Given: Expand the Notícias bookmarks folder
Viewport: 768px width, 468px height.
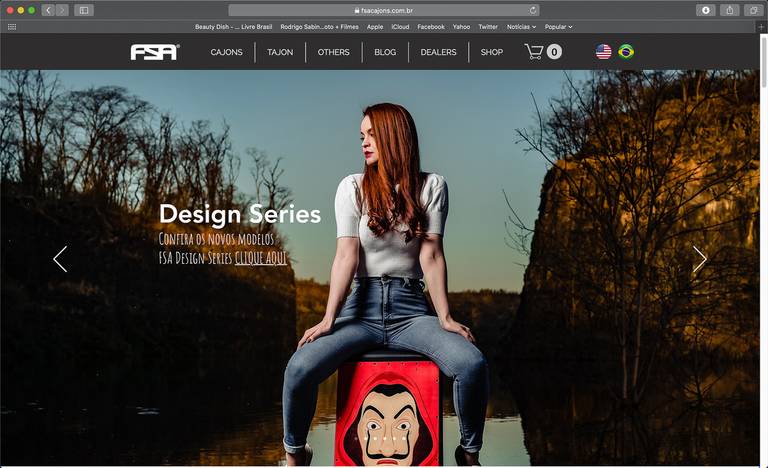Looking at the screenshot, I should point(521,27).
